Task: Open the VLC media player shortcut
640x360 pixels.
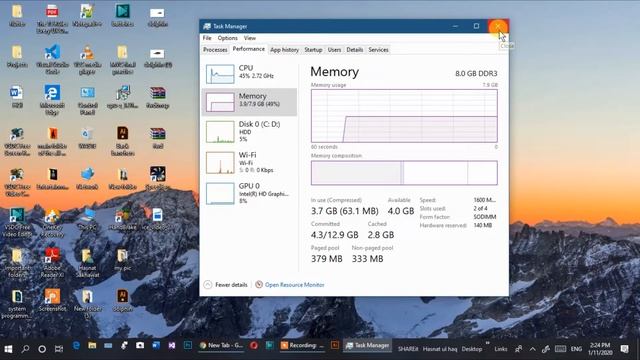Action: click(x=87, y=60)
